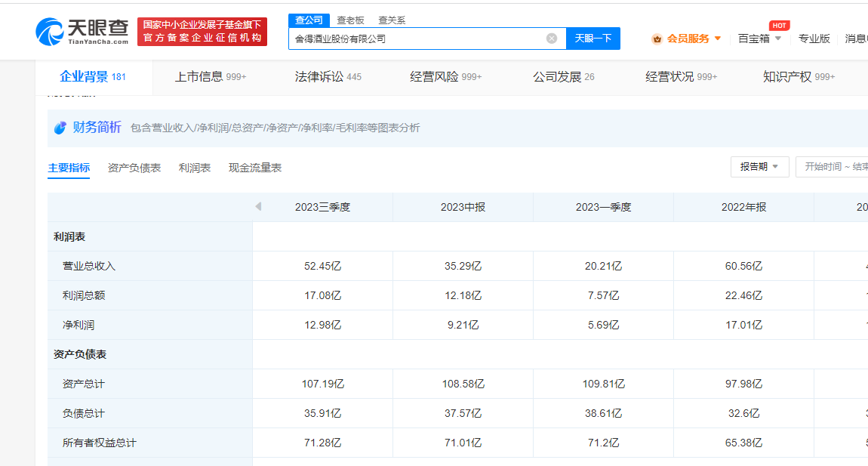Click the TianYanCha logo
868x466 pixels.
point(82,31)
